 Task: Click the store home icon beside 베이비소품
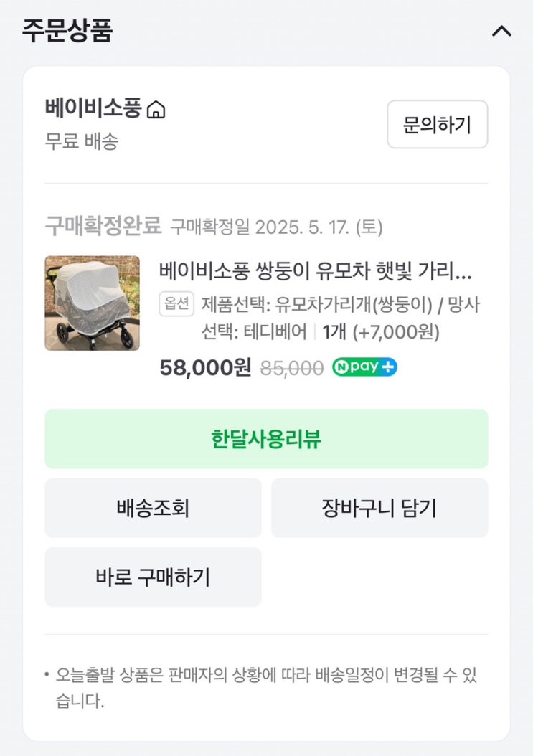tap(156, 110)
